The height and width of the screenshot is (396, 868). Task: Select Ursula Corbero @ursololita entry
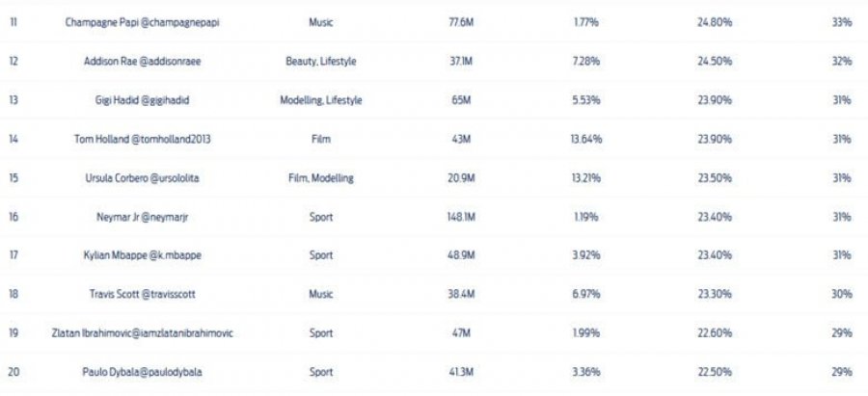click(142, 178)
